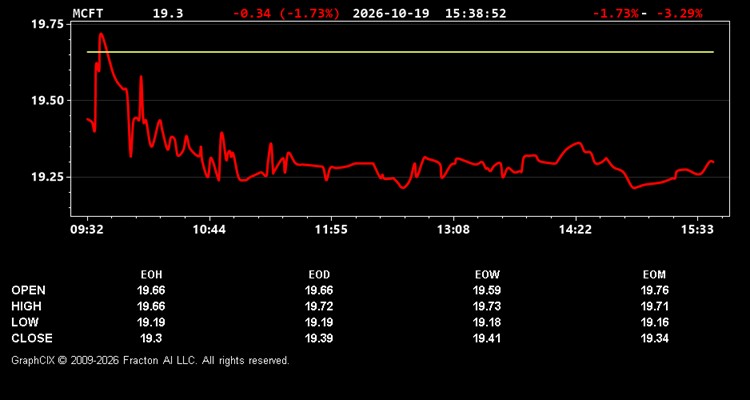Click the -3.29% value in header
This screenshot has width=750, height=400.
coord(680,13)
